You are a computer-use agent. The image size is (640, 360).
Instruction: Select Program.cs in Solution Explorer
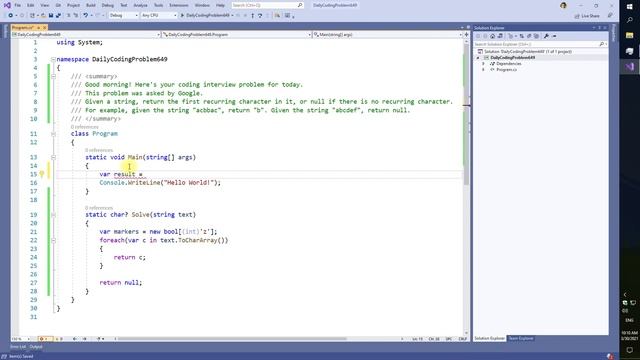click(507, 70)
